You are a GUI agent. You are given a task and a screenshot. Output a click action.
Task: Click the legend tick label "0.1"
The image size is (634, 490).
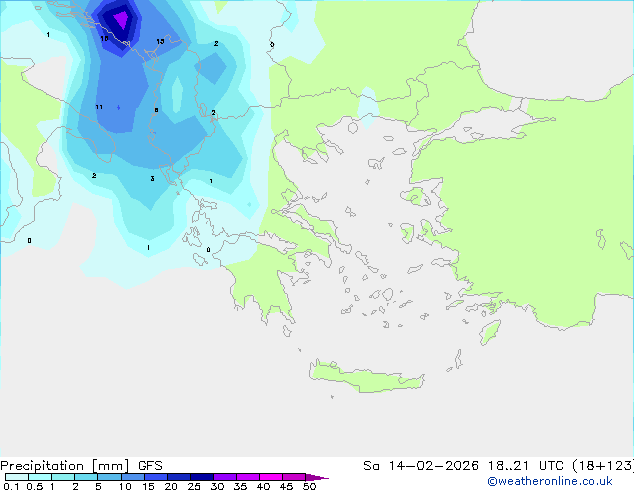(11, 486)
